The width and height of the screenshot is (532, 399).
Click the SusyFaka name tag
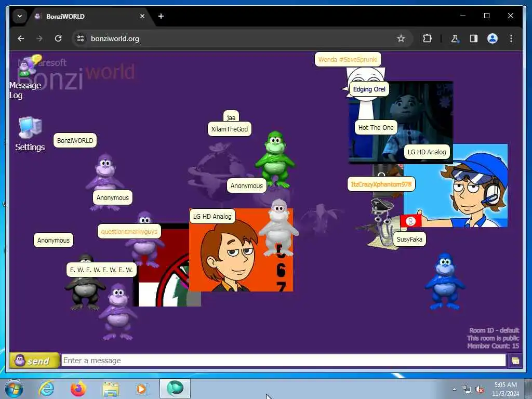pyautogui.click(x=409, y=239)
